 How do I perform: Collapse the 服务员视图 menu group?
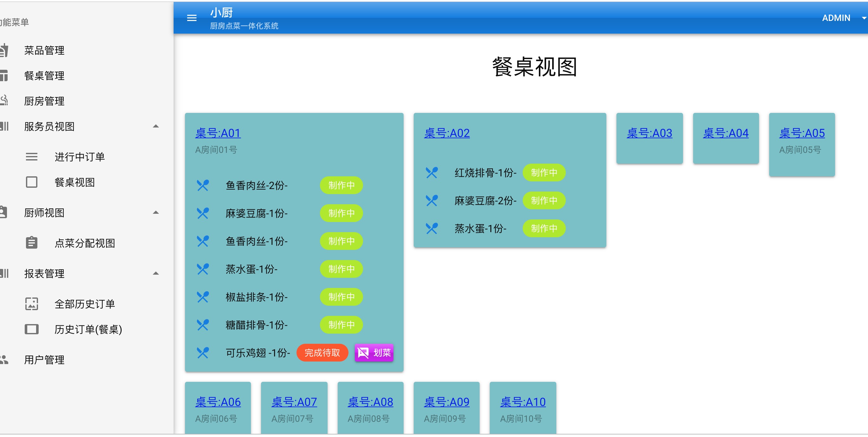coord(156,127)
